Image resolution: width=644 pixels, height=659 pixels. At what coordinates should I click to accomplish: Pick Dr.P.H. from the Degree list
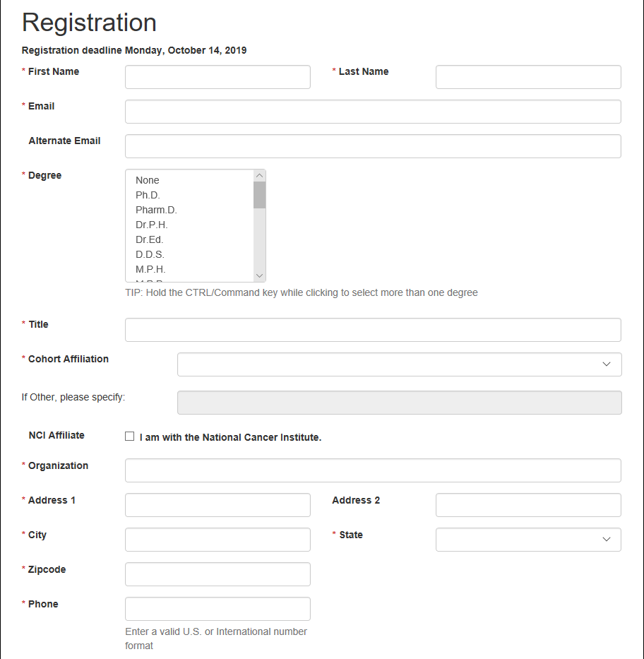point(152,225)
